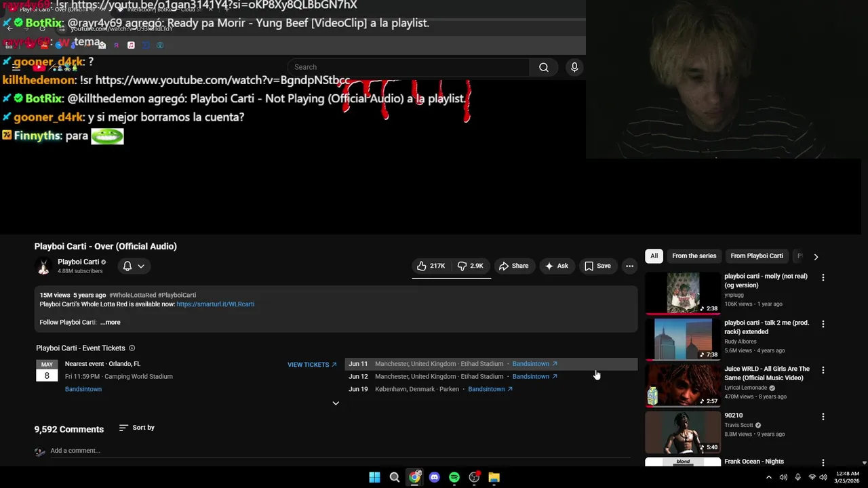The width and height of the screenshot is (868, 488).
Task: Open the tray microphone icon
Action: coord(797,477)
